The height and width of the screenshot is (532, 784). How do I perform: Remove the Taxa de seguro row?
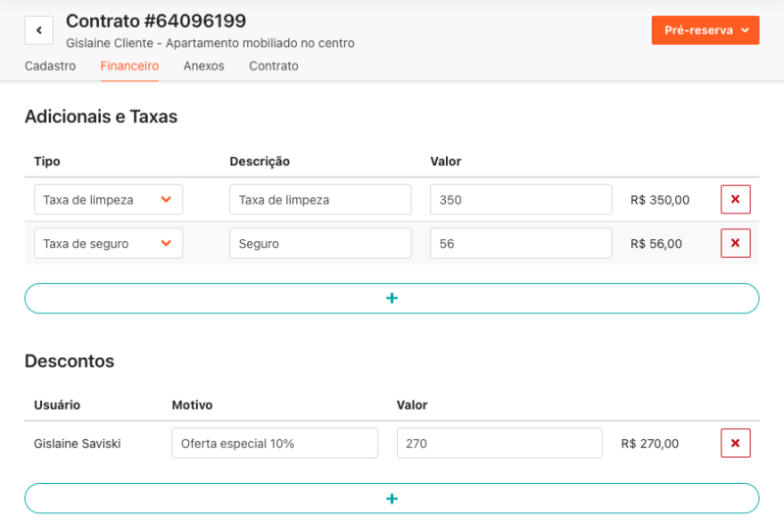pyautogui.click(x=735, y=243)
